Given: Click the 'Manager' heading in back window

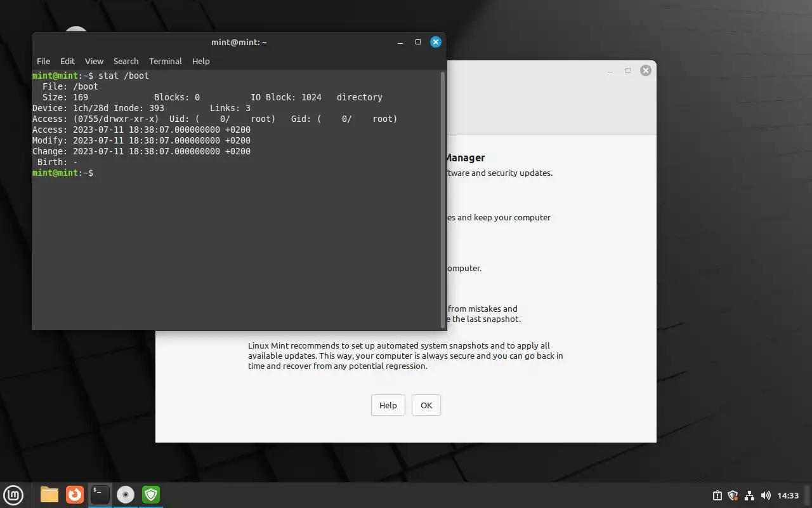Looking at the screenshot, I should tap(466, 157).
